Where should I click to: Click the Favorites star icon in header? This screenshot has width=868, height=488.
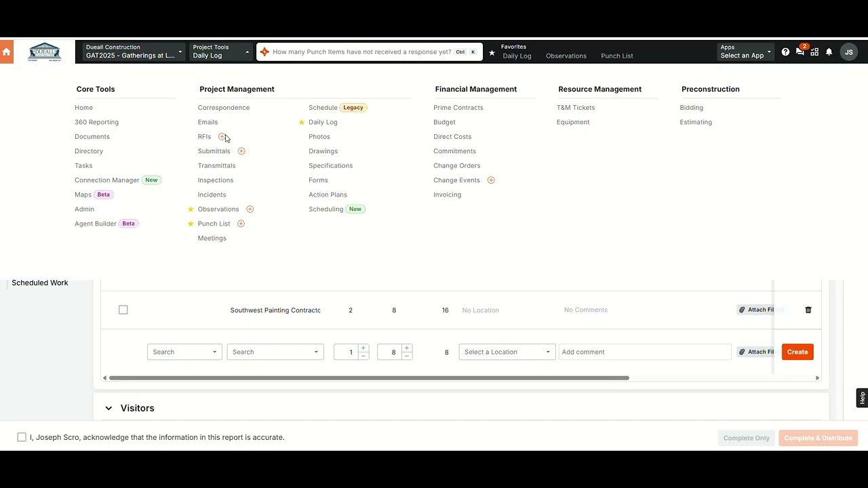click(x=492, y=52)
